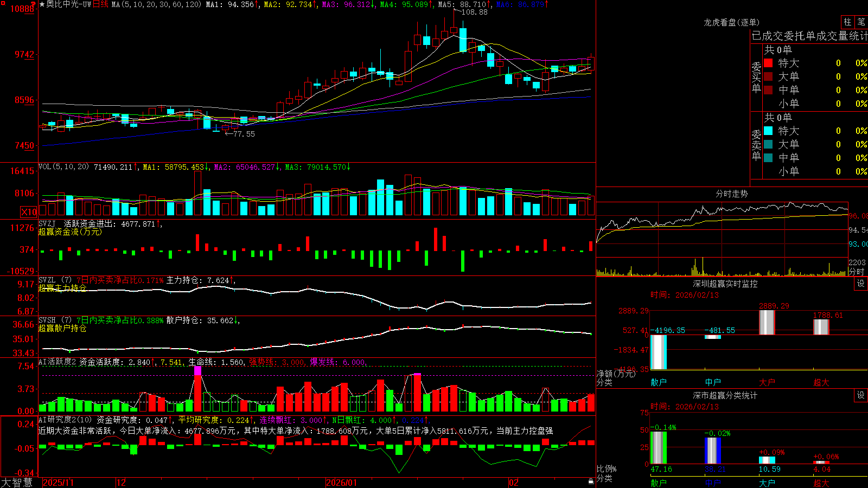The width and height of the screenshot is (868, 488).
Task: Click the 已成交委托单成交量统计 header
Action: 809,36
